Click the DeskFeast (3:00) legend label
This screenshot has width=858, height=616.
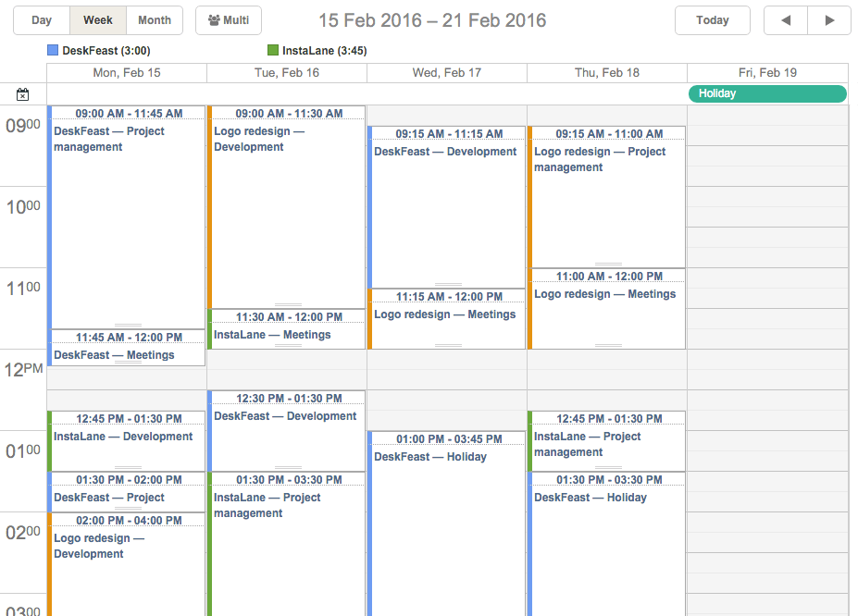pyautogui.click(x=106, y=51)
